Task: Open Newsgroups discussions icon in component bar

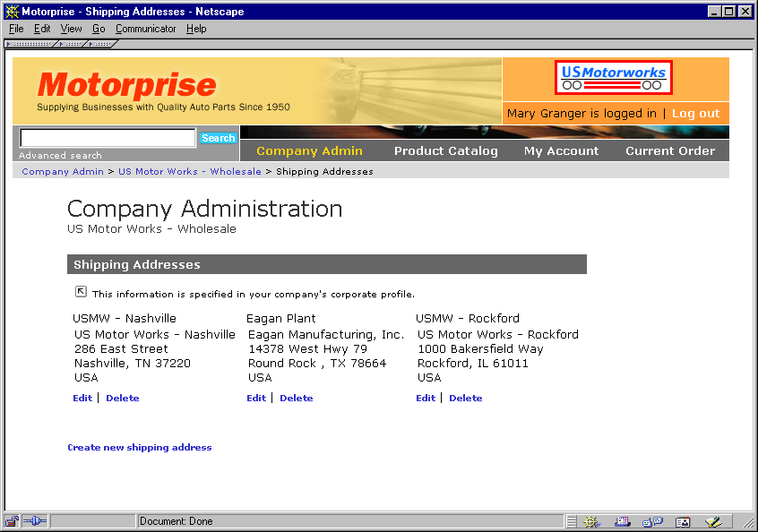Action: [652, 521]
